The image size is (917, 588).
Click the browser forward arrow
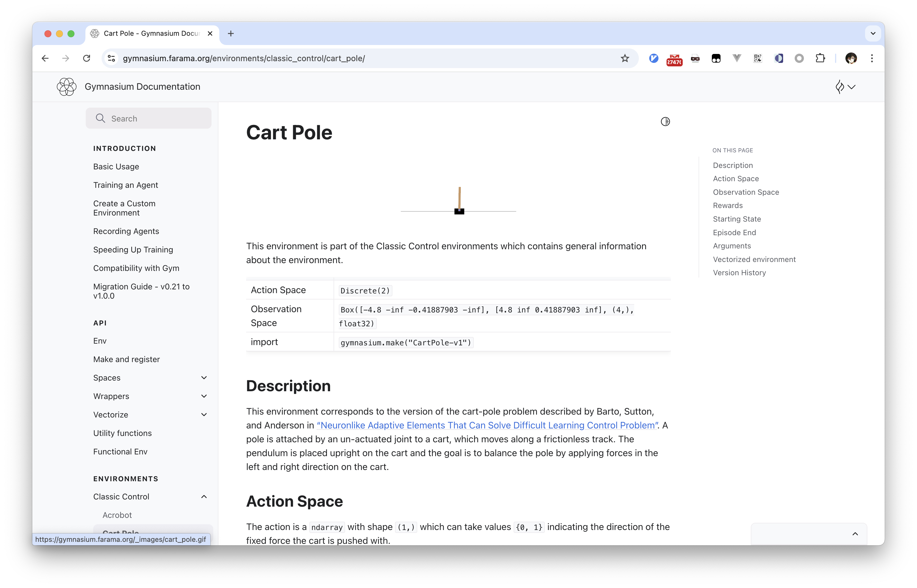66,58
